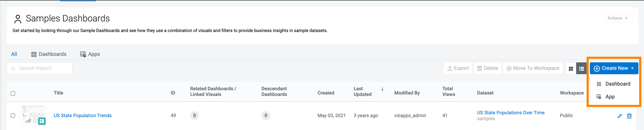
Task: Open the Apps tab
Action: pyautogui.click(x=90, y=54)
